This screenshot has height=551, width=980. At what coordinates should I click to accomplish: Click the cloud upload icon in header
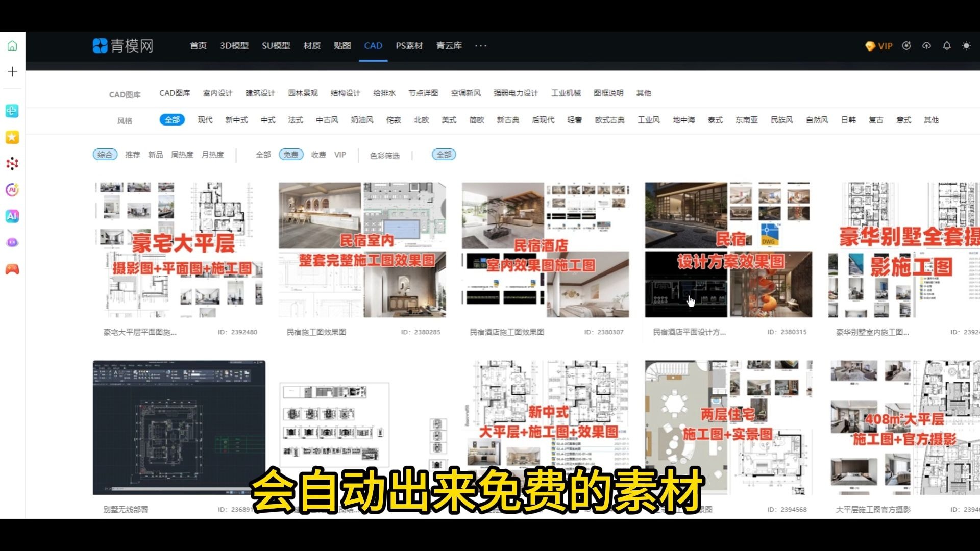[926, 45]
